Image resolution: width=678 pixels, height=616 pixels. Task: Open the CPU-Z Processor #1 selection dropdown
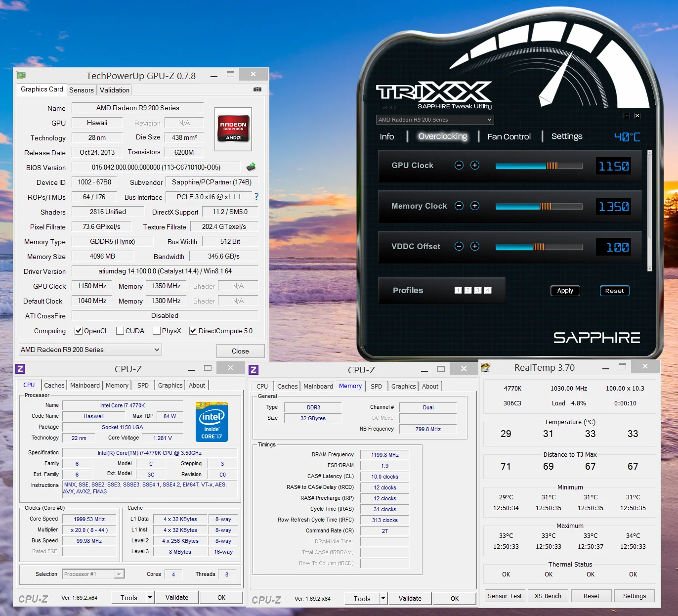pos(93,574)
